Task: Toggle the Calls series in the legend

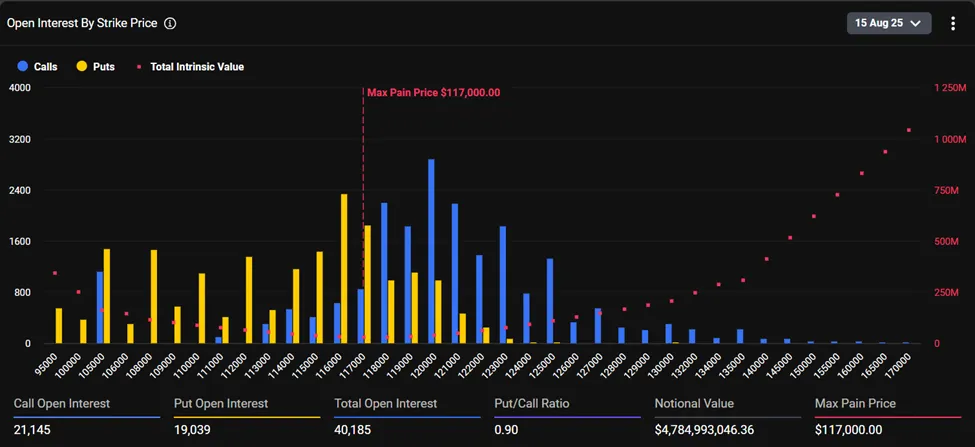Action: click(38, 67)
